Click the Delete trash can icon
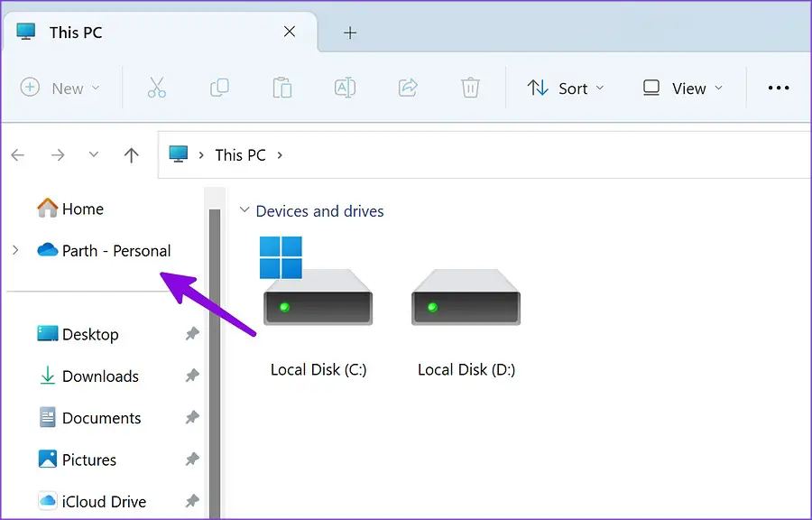Viewport: 812px width, 520px height. pos(470,88)
